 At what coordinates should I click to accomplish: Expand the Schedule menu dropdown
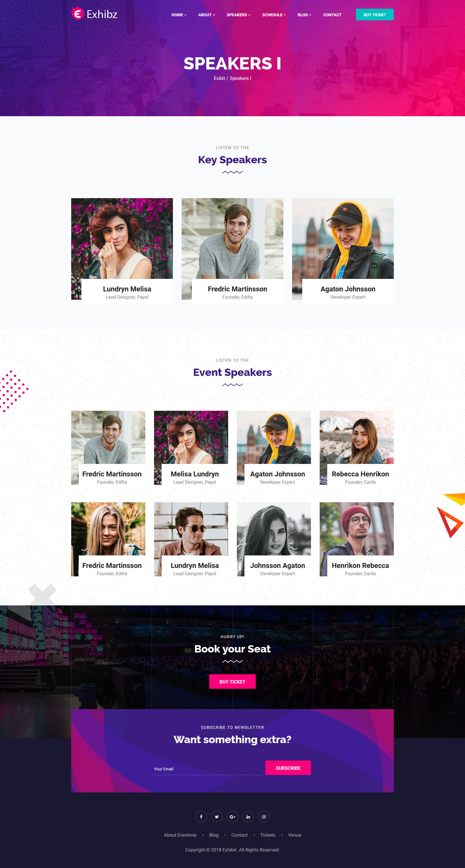pyautogui.click(x=274, y=15)
